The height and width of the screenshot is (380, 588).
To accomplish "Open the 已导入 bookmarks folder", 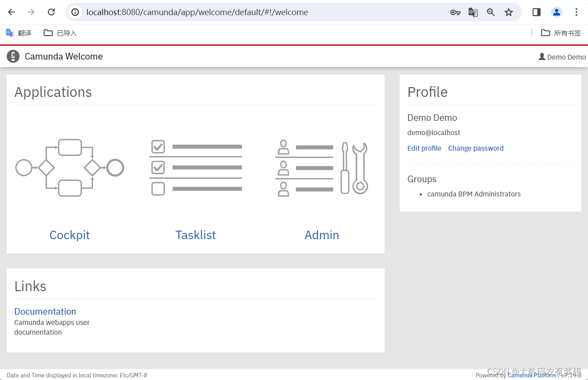I will click(60, 33).
